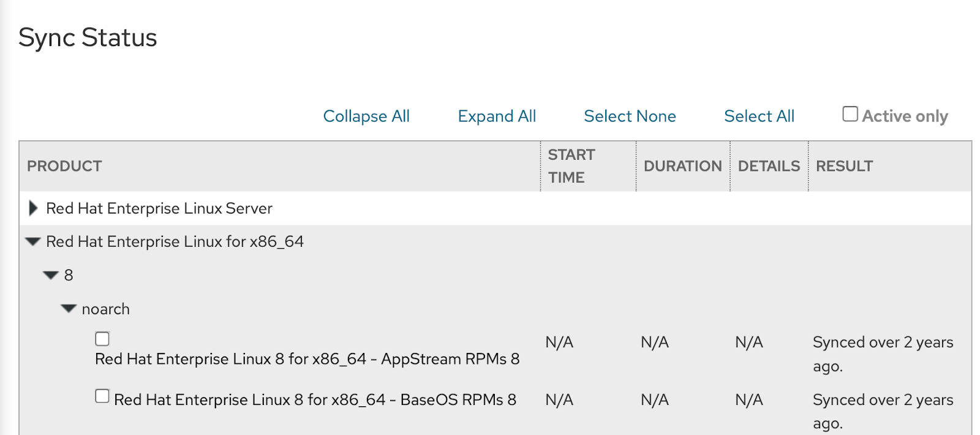Click the Expand All link

pos(497,116)
